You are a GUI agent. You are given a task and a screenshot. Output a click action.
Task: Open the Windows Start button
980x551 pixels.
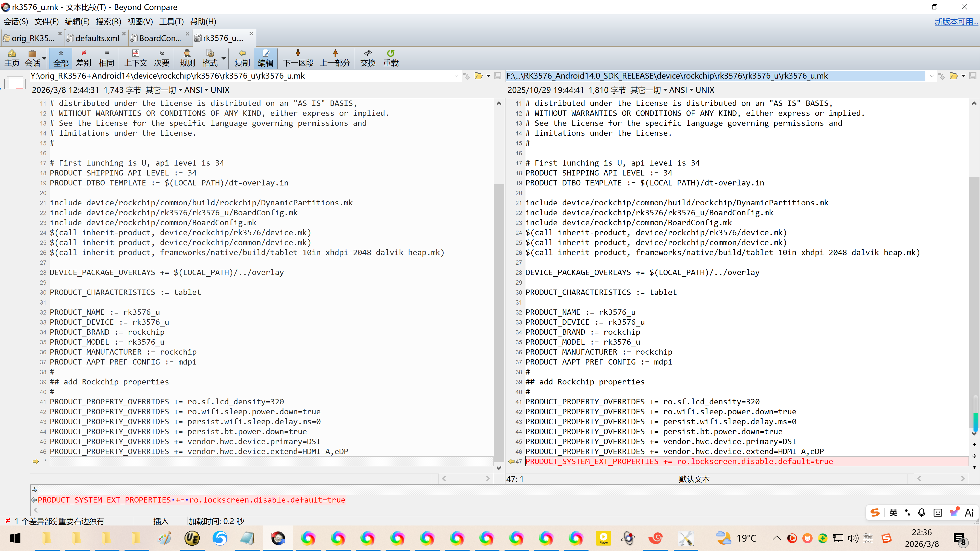click(x=15, y=538)
